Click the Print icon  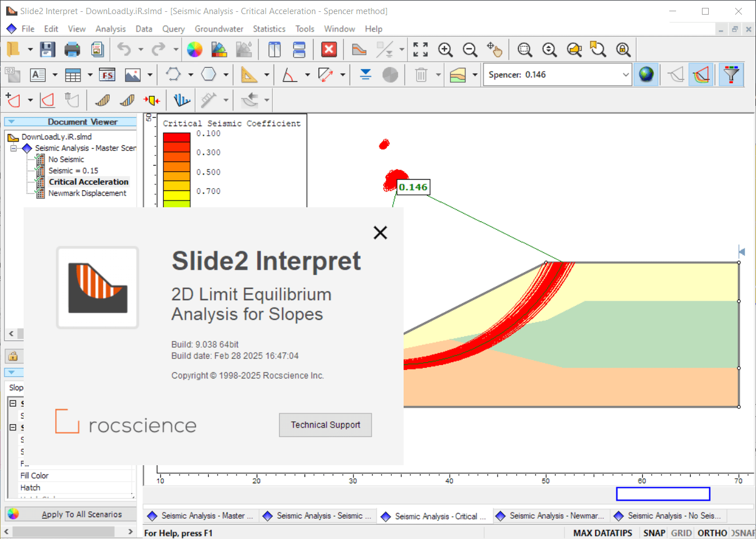72,50
